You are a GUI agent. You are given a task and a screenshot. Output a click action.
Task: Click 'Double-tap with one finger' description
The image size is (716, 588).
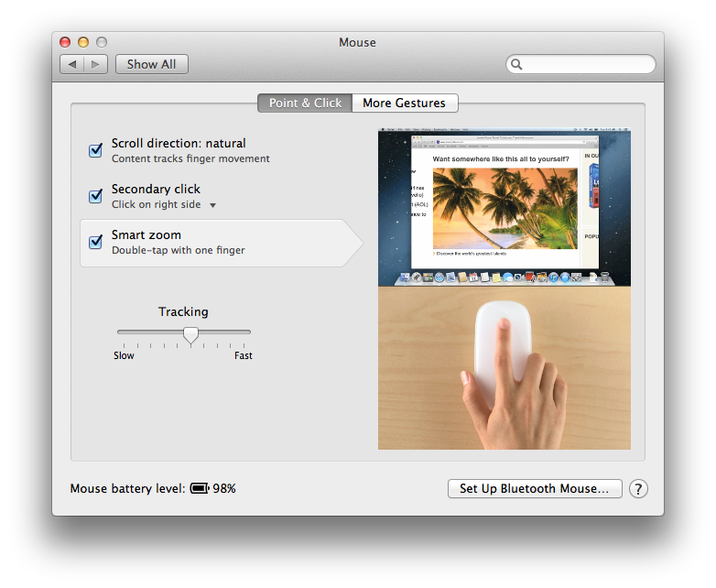(179, 250)
